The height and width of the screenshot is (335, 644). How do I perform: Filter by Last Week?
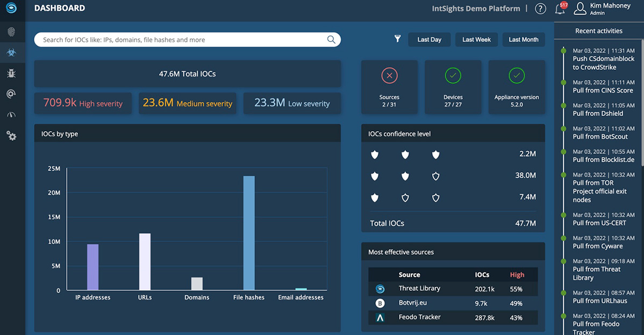coord(476,39)
